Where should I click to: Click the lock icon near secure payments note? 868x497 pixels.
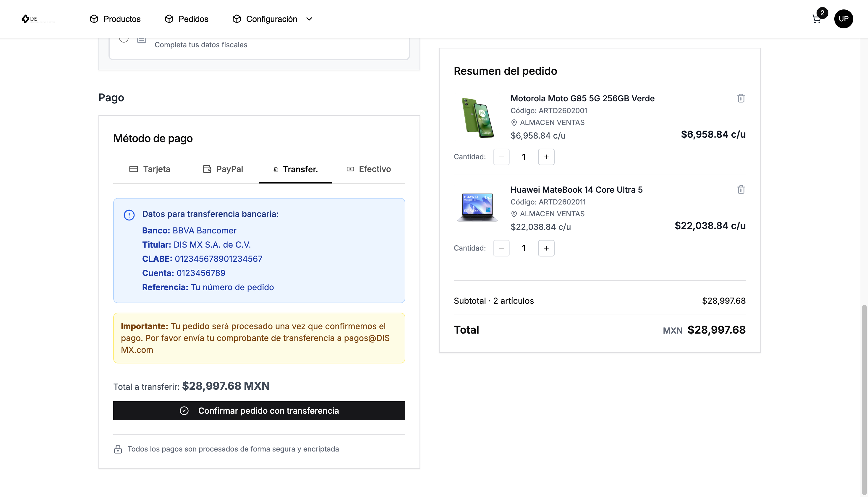point(118,449)
